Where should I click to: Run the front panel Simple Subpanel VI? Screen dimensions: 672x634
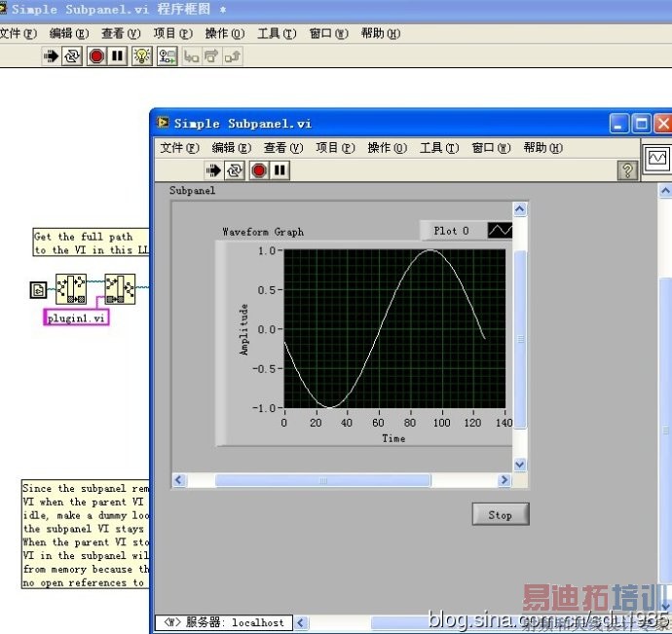click(x=213, y=170)
